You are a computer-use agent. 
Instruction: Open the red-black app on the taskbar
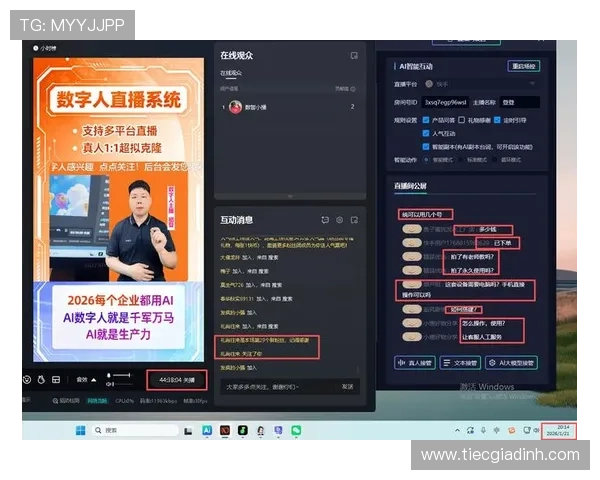click(x=225, y=430)
